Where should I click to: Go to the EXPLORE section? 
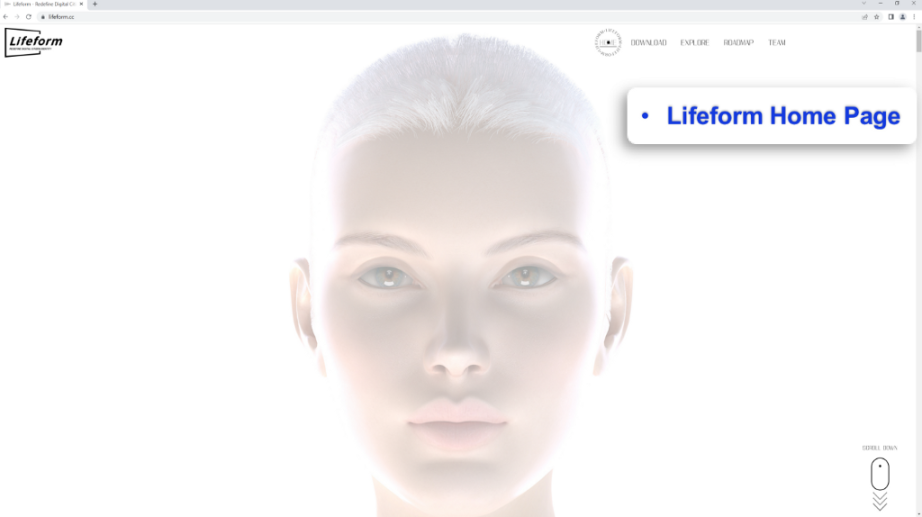tap(694, 43)
